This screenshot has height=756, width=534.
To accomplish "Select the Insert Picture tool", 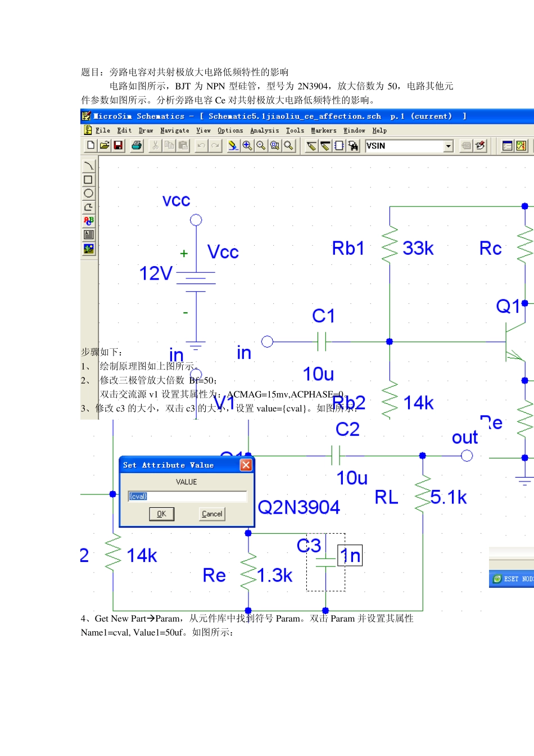I will (88, 248).
